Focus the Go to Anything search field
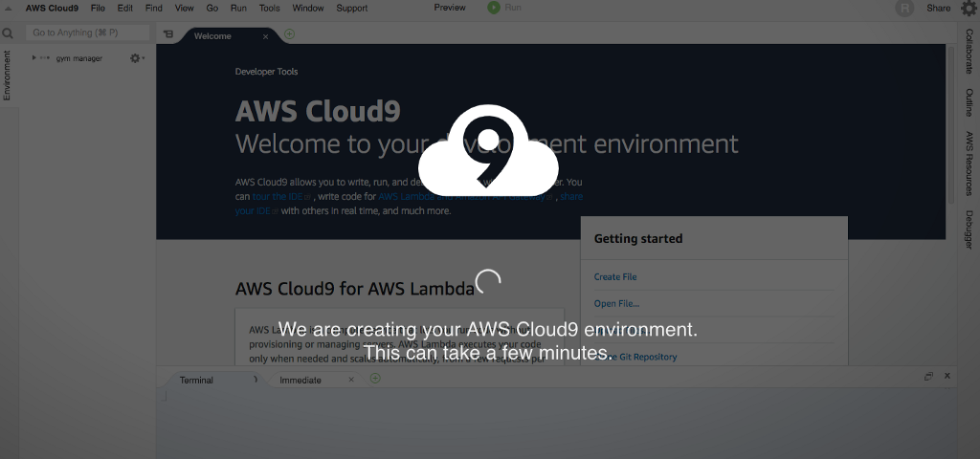Image resolution: width=980 pixels, height=459 pixels. (x=84, y=33)
